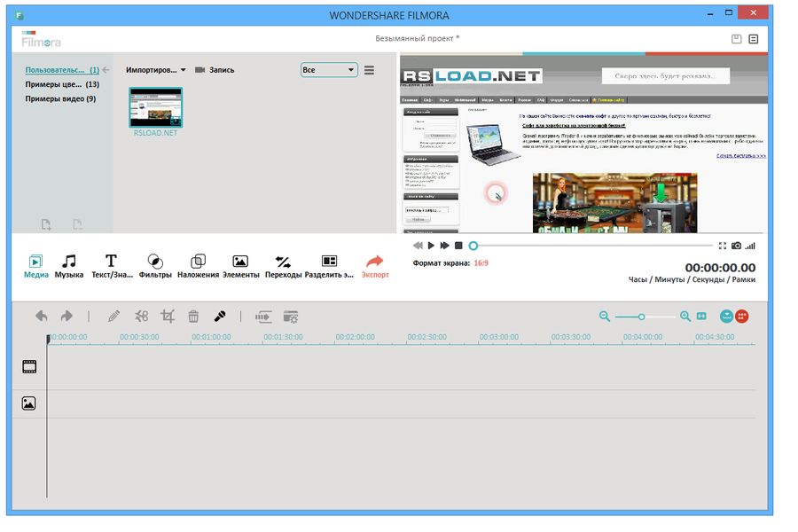
Task: Stop the preview playback
Action: (x=458, y=246)
